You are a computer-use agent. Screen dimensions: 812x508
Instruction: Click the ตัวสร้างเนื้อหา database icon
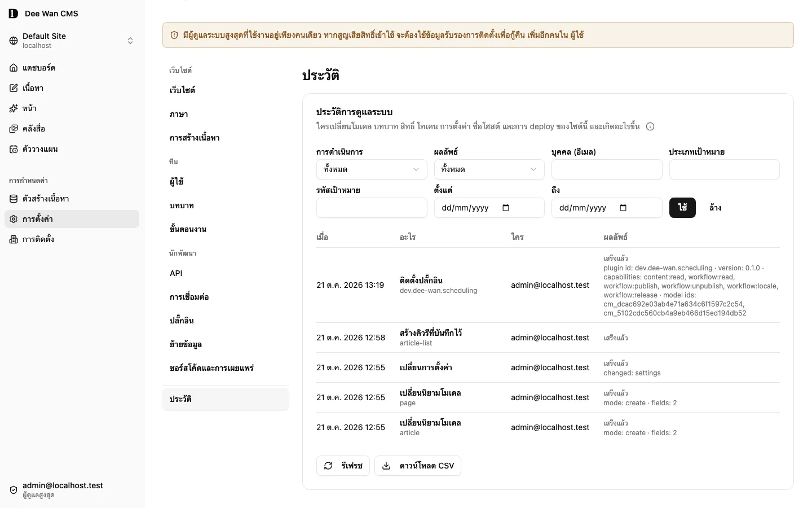pos(14,199)
